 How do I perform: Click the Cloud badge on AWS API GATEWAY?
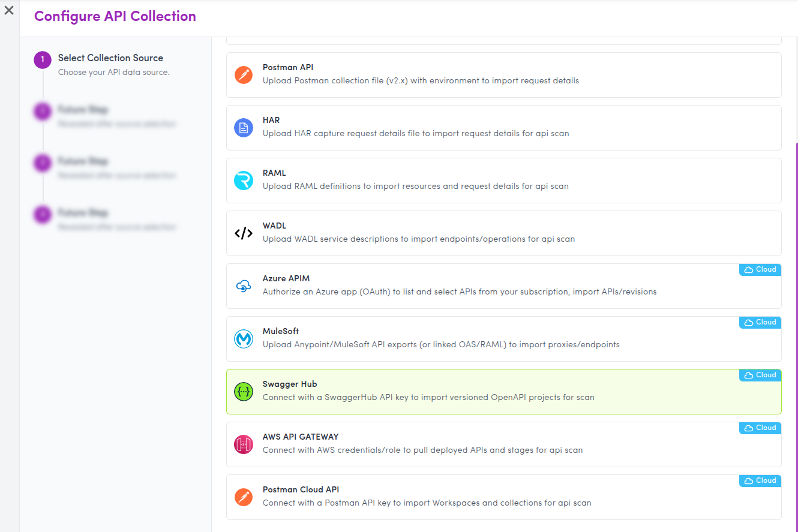[x=760, y=428]
